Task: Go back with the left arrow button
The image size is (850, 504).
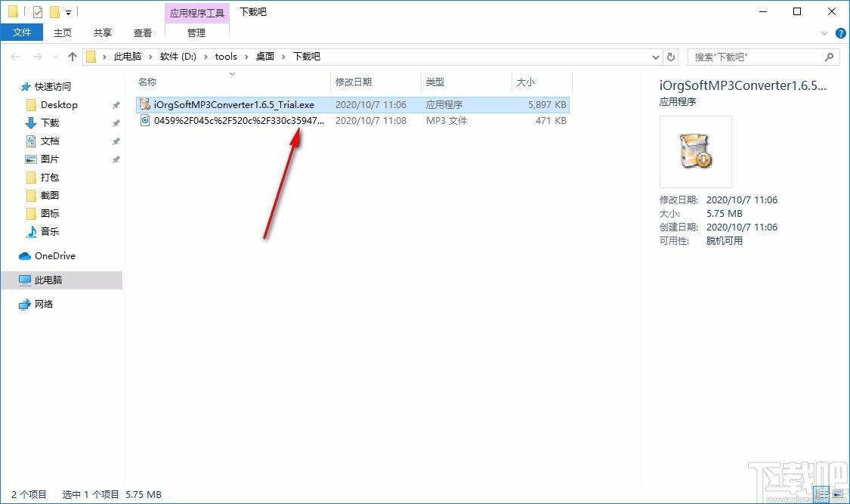Action: (x=15, y=57)
